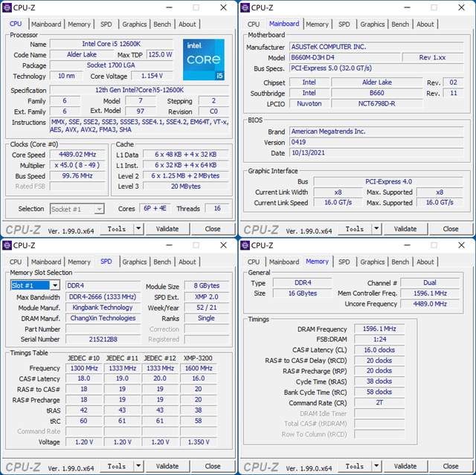Viewport: 476px width, 475px height.
Task: Open Mainboard tab in top-left CPU window
Action: (x=46, y=25)
